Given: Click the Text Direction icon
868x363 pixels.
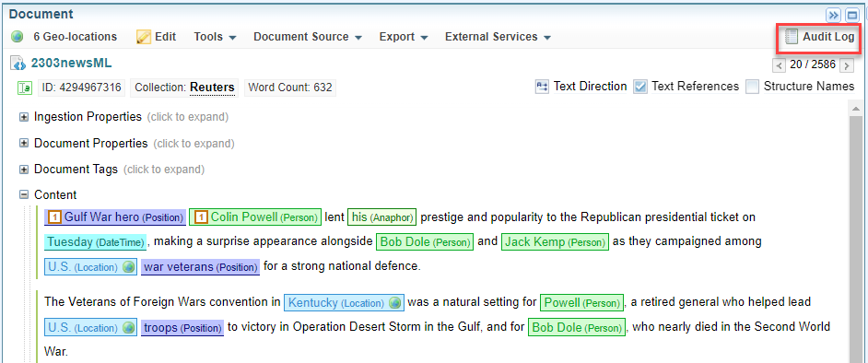Looking at the screenshot, I should pos(542,87).
